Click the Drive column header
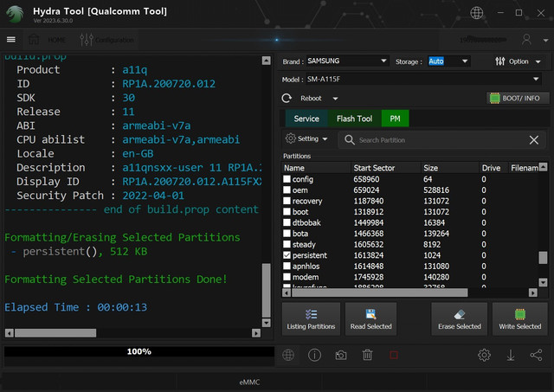This screenshot has width=554, height=392. pos(493,168)
